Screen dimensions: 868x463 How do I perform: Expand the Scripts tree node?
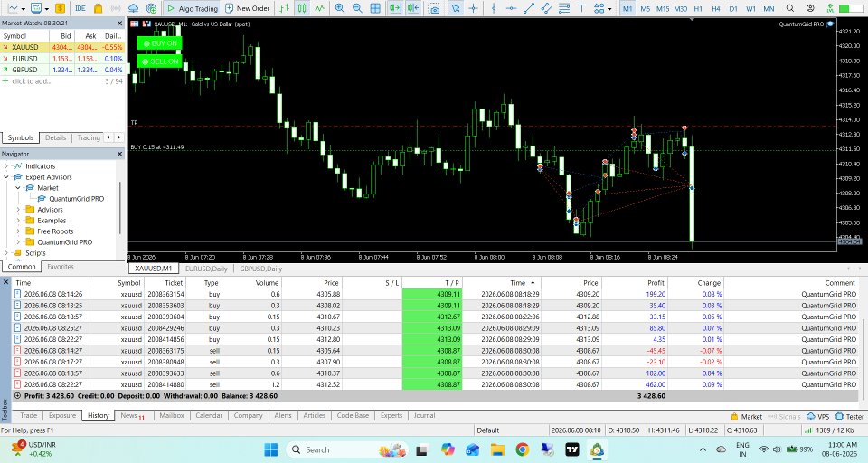click(6, 253)
